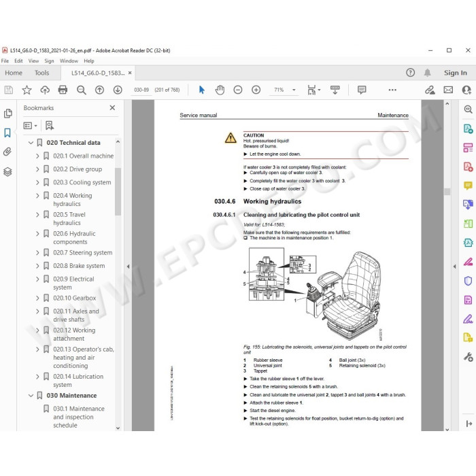Open 030.1 Maintenance and inspection schedule bookmark

pyautogui.click(x=79, y=417)
